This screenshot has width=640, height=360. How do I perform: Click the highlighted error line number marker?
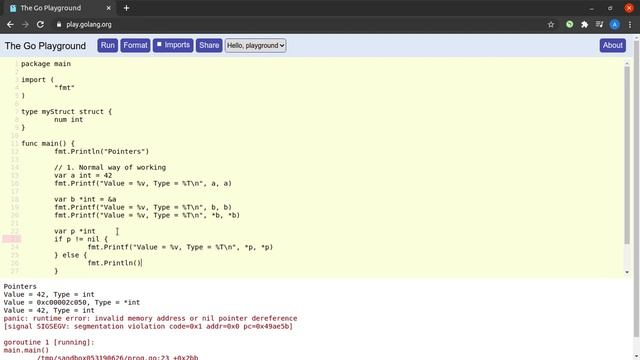[11, 239]
